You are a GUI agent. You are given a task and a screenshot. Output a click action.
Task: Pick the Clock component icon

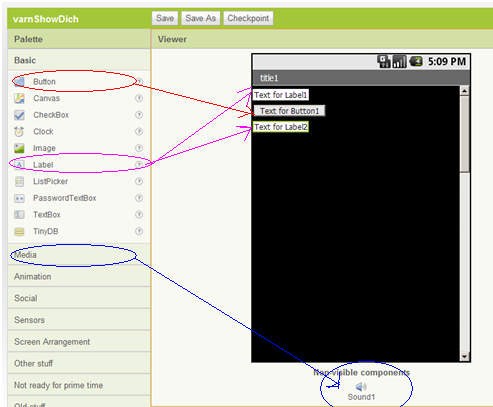[19, 132]
